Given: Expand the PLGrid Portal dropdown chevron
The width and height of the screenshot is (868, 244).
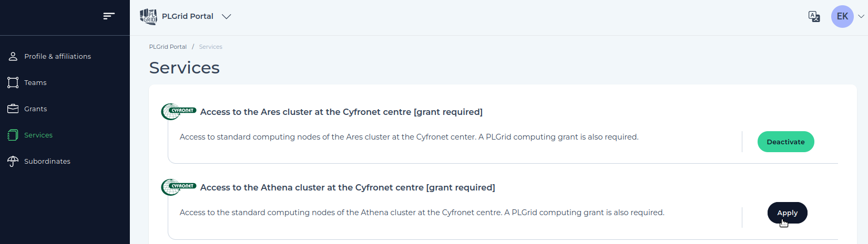Looking at the screenshot, I should point(227,16).
